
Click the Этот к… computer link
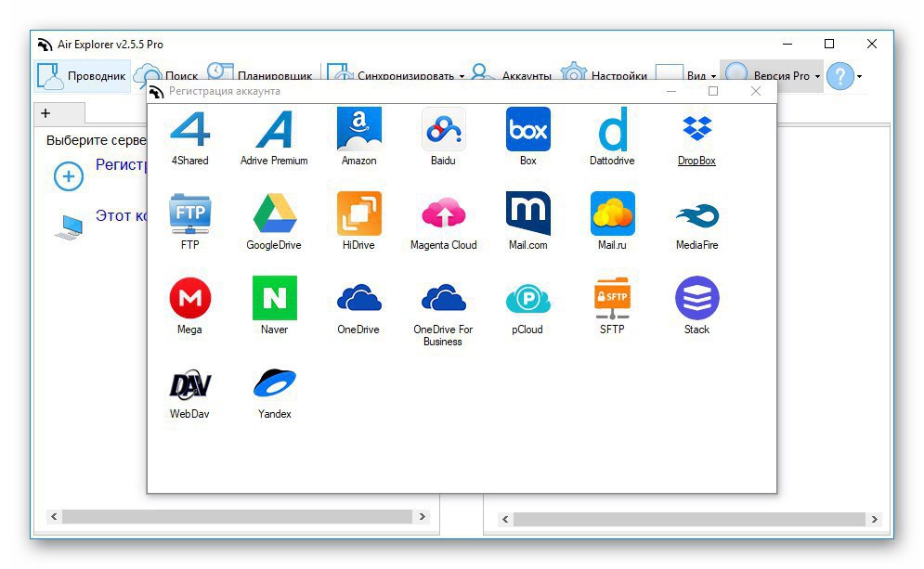click(x=122, y=215)
